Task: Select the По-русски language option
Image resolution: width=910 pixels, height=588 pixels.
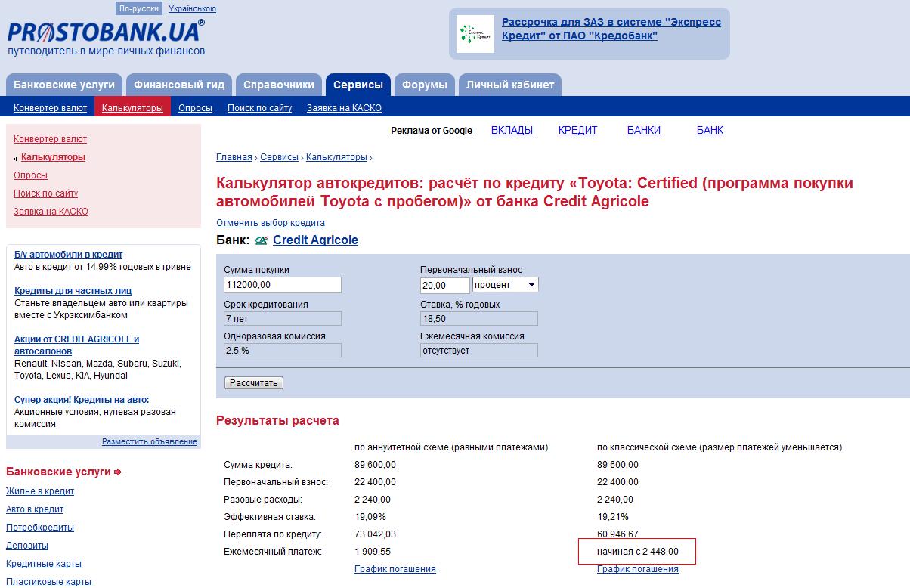Action: tap(138, 8)
